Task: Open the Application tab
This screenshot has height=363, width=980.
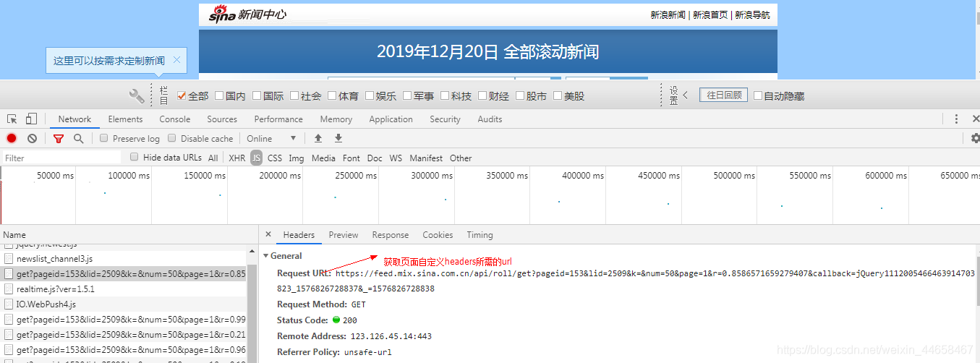Action: [391, 119]
